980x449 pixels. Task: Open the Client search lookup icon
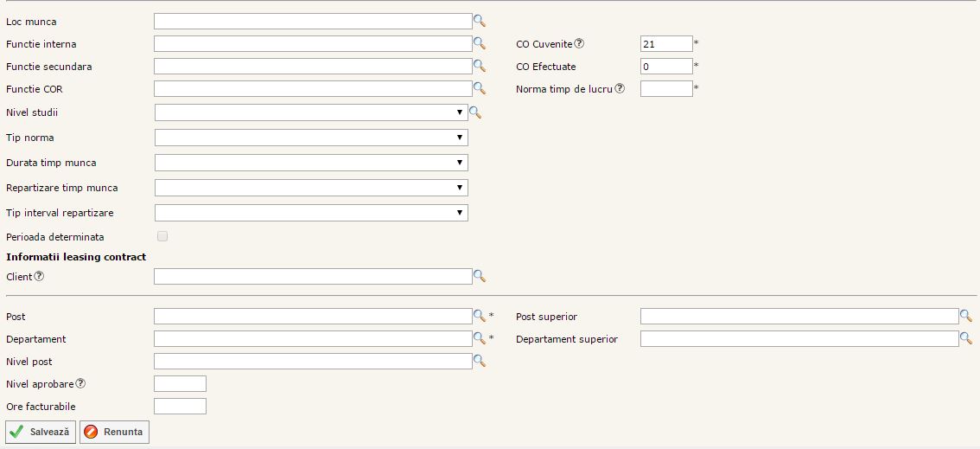coord(480,276)
